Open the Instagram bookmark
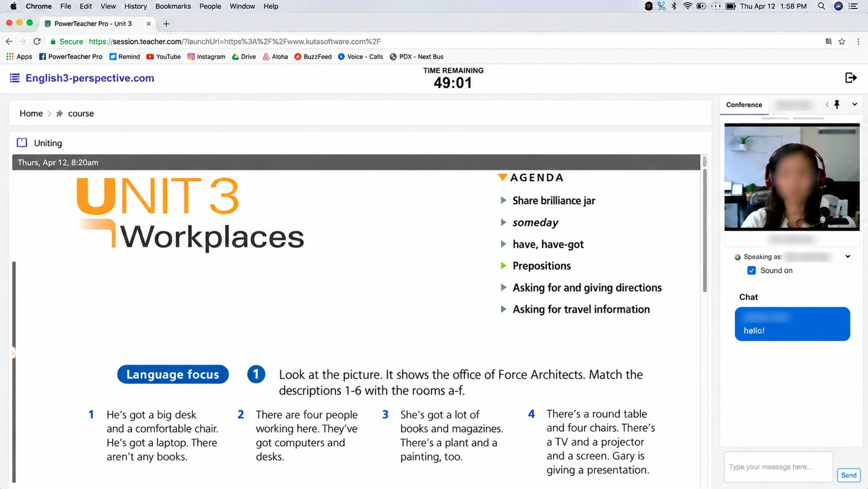The width and height of the screenshot is (868, 489). click(206, 56)
